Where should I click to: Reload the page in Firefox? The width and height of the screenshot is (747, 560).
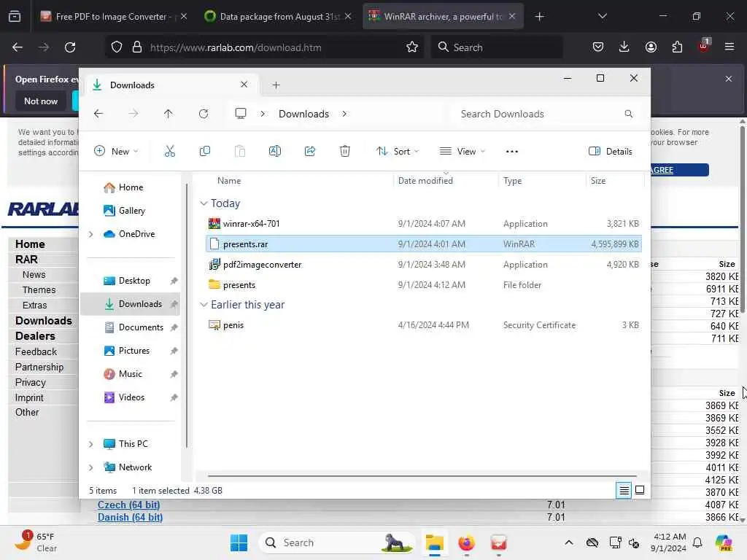70,47
